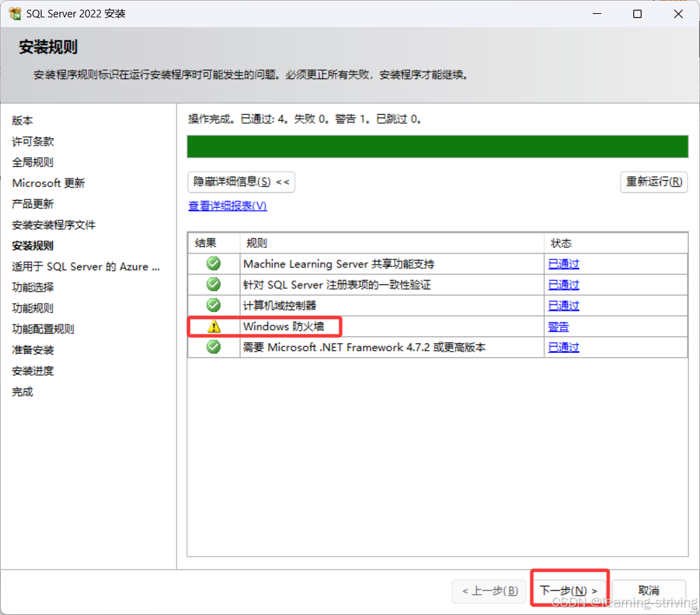Open 已通过 status for 计算机域控制器
Image resolution: width=700 pixels, height=615 pixels.
click(563, 306)
